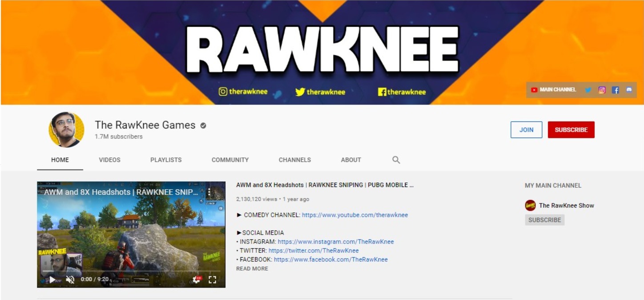Open the Instagram icon in banner links
644x300 pixels.
(602, 90)
